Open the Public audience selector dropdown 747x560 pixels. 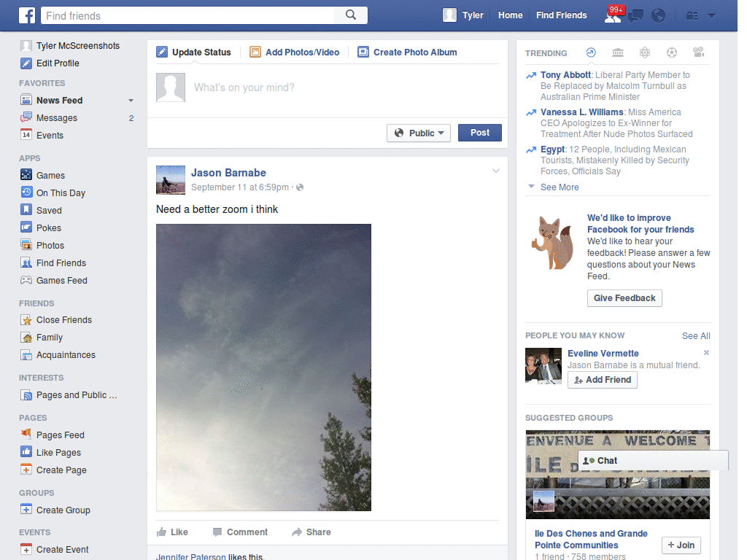(x=418, y=133)
